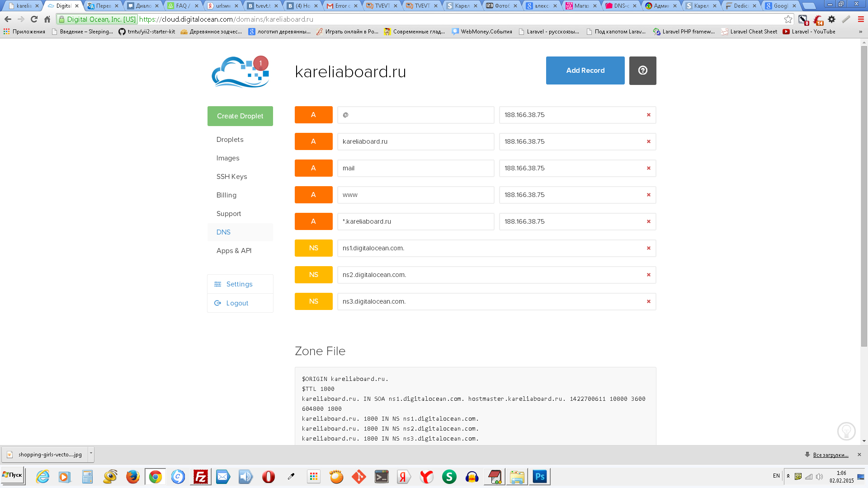The height and width of the screenshot is (488, 868).
Task: Edit the www hostname field
Action: 415,195
